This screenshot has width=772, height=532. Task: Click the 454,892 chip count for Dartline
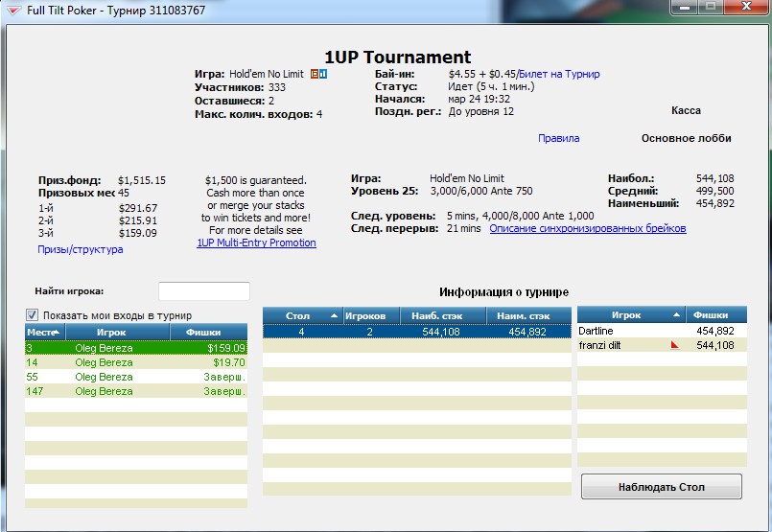point(714,331)
